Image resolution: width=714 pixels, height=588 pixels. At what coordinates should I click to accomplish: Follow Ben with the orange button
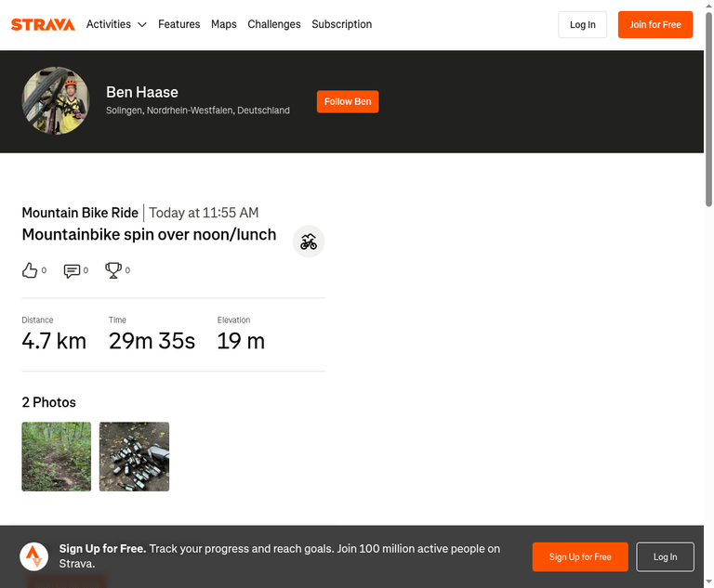point(348,101)
